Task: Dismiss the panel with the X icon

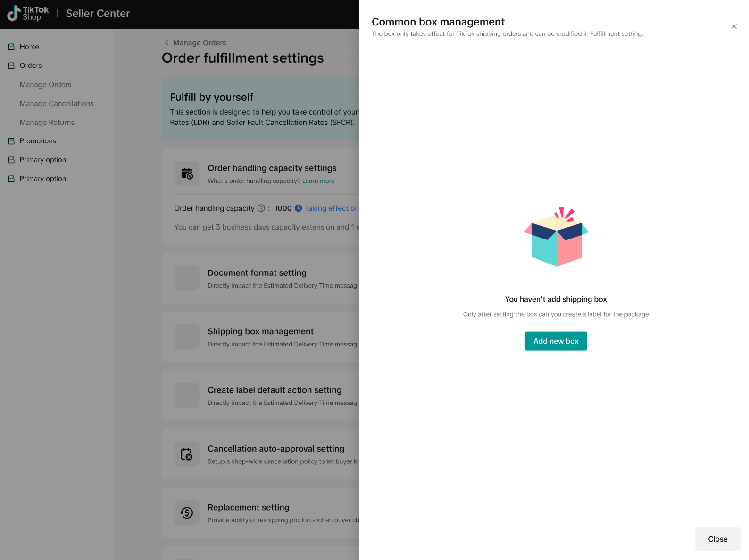Action: point(734,26)
